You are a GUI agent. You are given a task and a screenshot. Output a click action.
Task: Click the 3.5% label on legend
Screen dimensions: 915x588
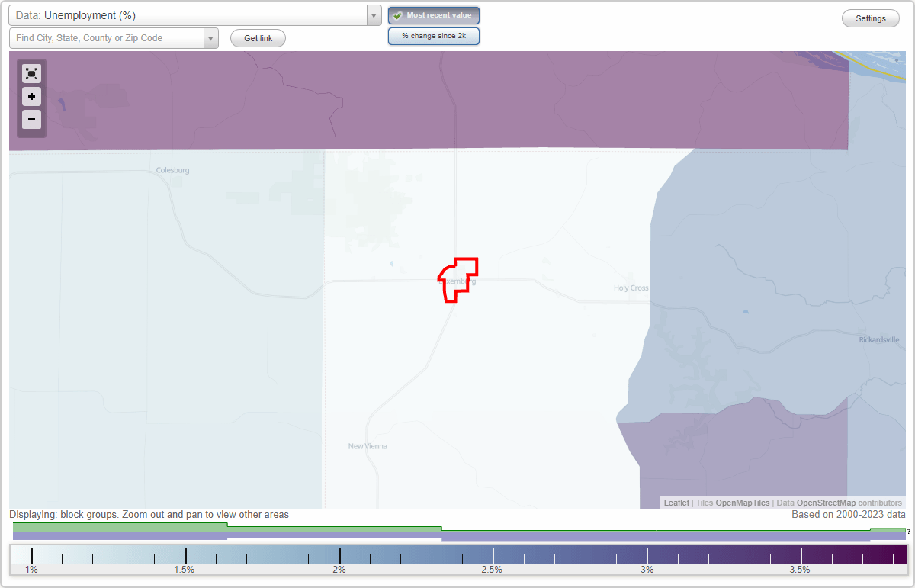[x=800, y=570]
